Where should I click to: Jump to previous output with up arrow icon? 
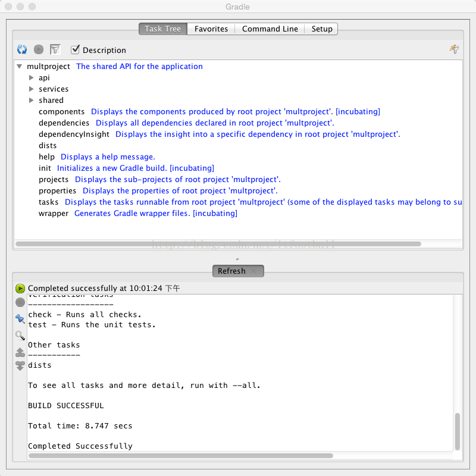pos(20,352)
